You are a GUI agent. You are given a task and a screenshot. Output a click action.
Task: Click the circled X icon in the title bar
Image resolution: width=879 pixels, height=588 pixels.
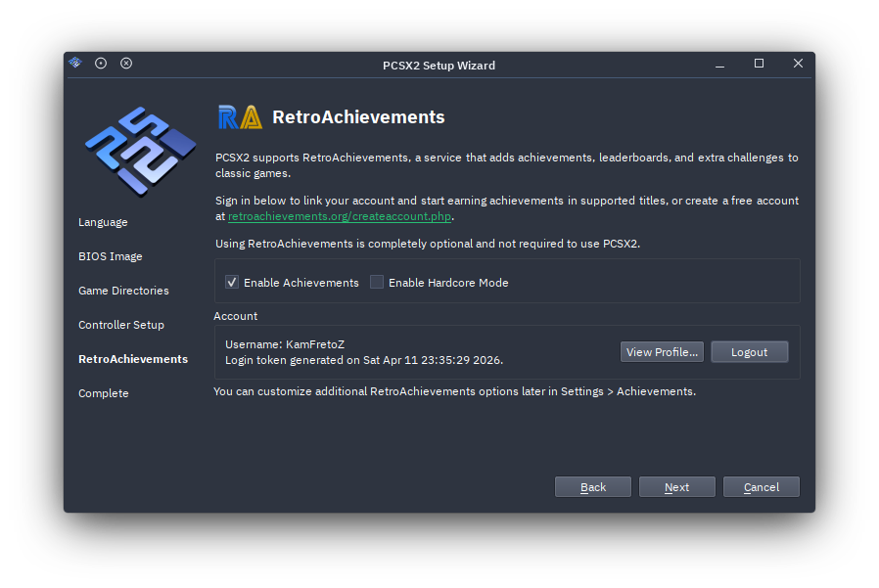pyautogui.click(x=126, y=63)
